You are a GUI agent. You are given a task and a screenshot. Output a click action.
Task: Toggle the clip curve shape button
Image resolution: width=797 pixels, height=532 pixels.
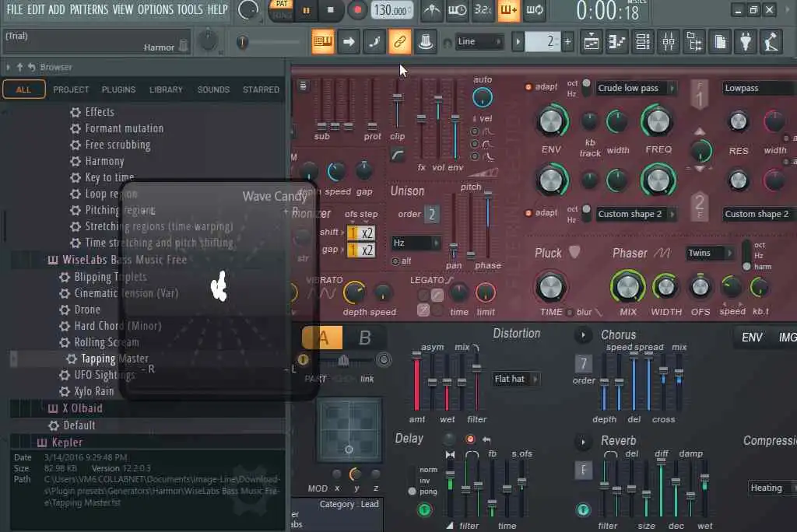coord(398,154)
